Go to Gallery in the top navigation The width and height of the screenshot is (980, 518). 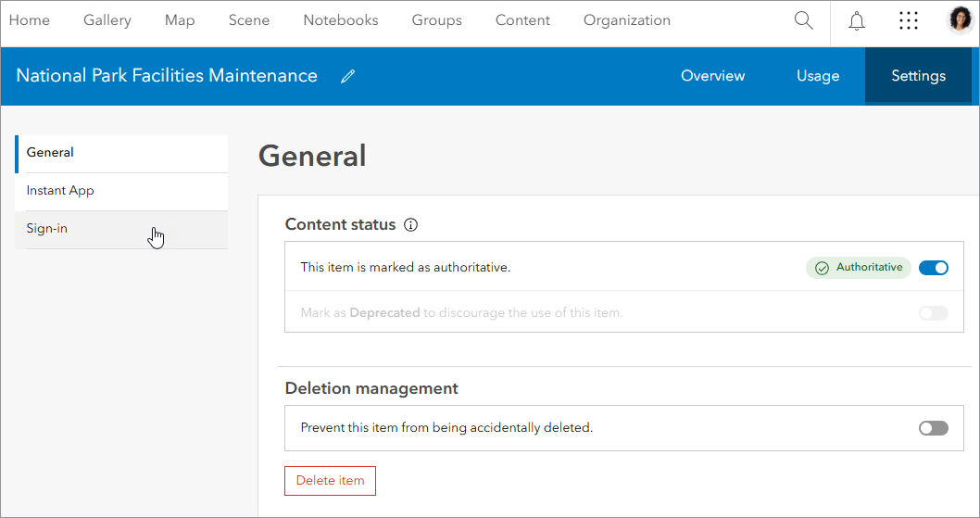(107, 20)
